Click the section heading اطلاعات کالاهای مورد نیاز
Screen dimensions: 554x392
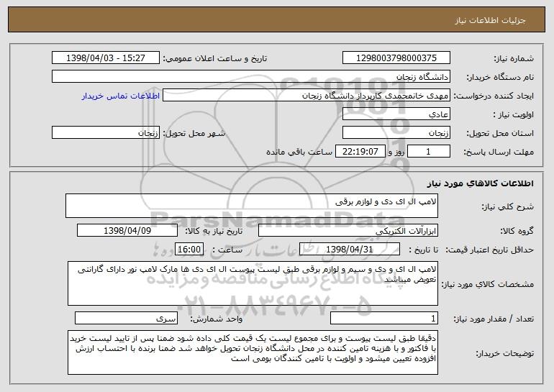click(480, 183)
